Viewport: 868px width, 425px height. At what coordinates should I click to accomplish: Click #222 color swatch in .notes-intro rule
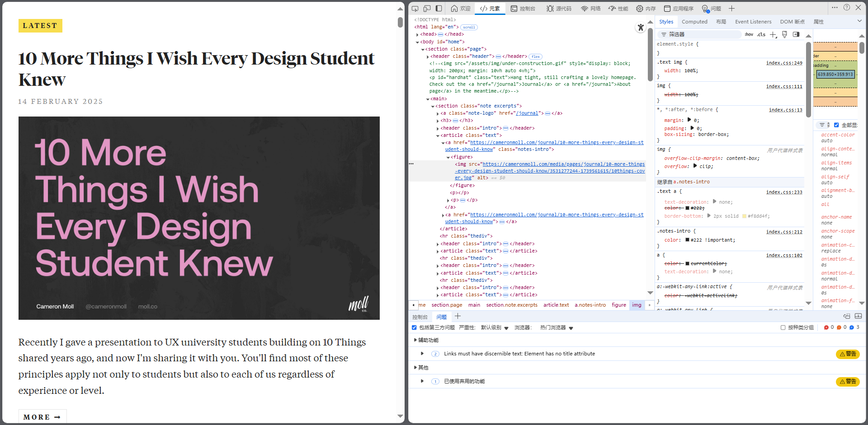coord(688,240)
